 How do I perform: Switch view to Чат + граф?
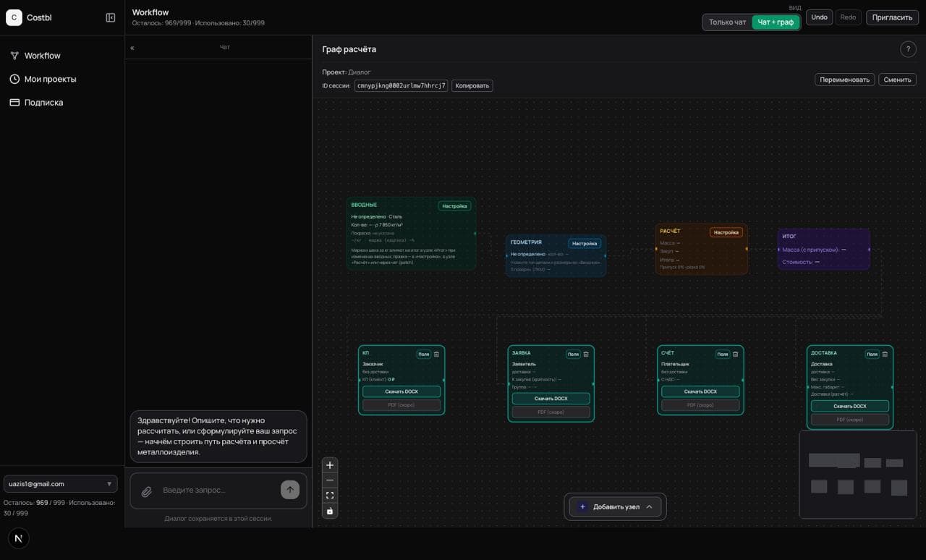[776, 22]
